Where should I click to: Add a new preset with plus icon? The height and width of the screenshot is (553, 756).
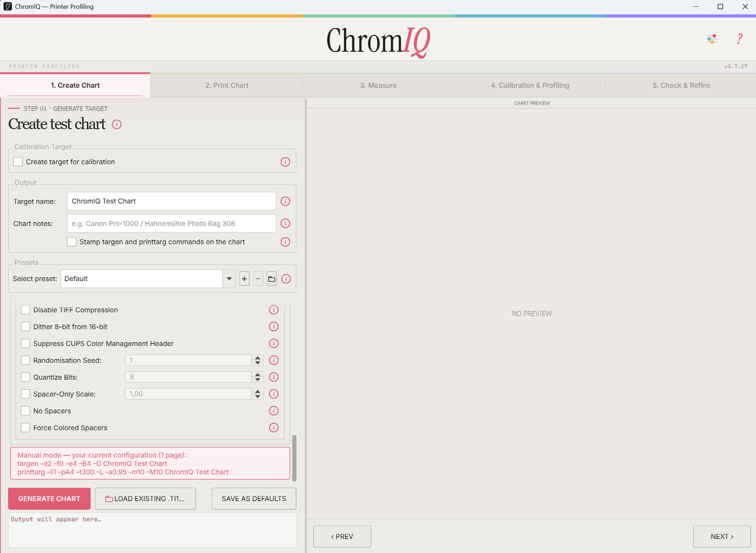(x=244, y=278)
